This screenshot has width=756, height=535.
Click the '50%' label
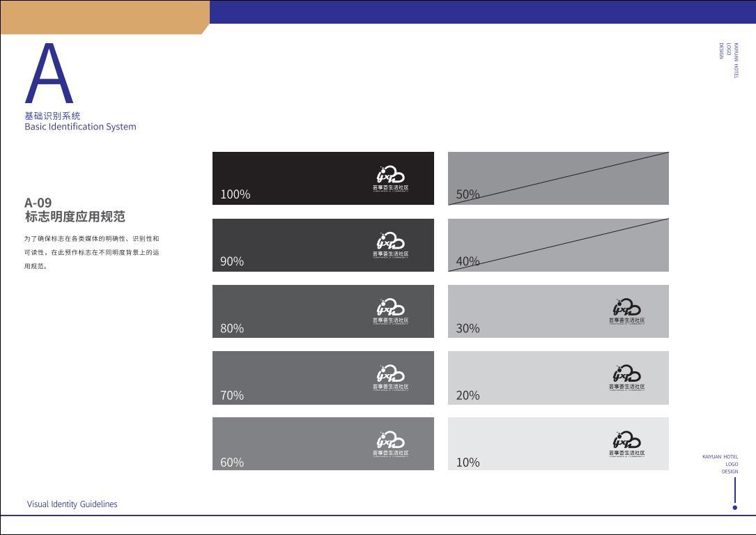468,194
